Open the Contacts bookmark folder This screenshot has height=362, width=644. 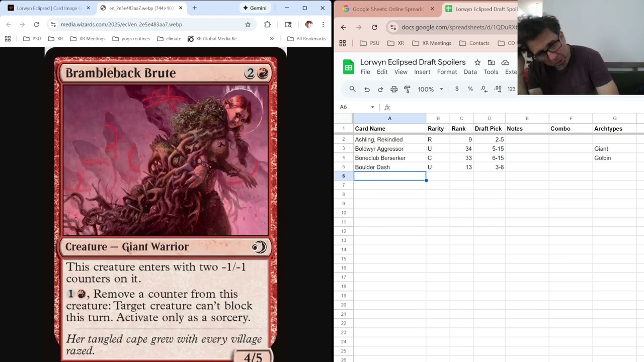(474, 43)
